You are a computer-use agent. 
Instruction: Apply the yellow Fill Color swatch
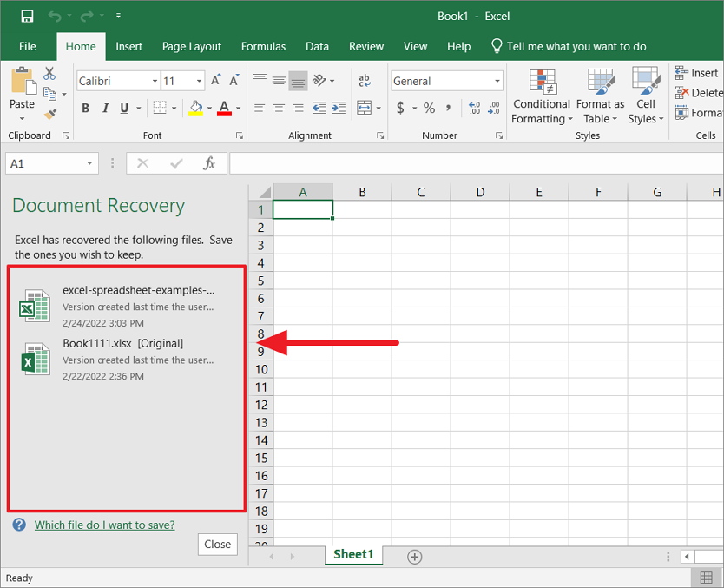(x=195, y=109)
